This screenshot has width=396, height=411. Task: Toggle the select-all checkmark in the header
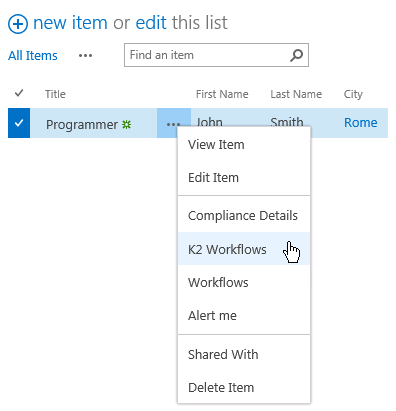(x=19, y=93)
